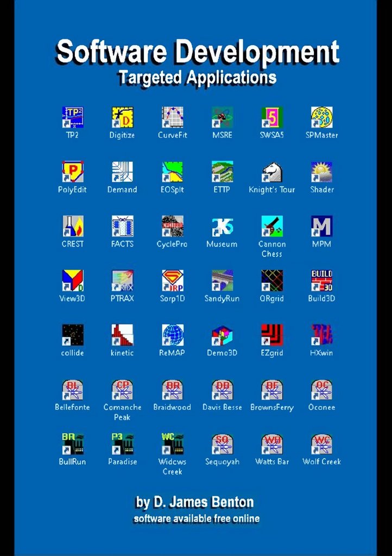Open the Knight's Tour chess-knight icon
392x556 pixels.
(x=272, y=172)
